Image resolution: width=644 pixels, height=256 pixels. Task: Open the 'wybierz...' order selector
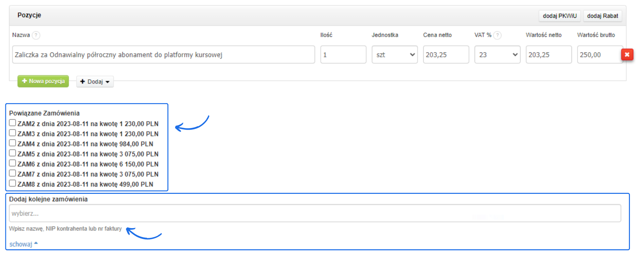315,213
